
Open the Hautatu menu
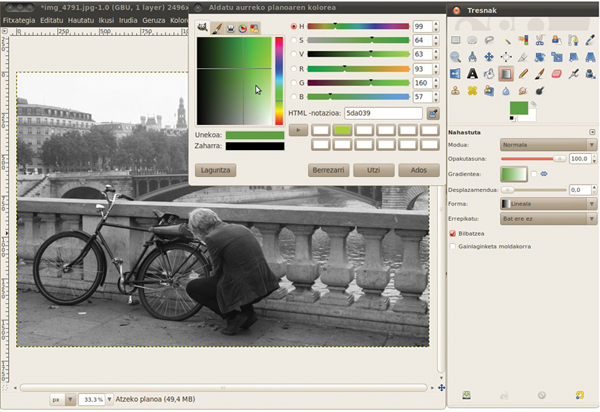(81, 20)
